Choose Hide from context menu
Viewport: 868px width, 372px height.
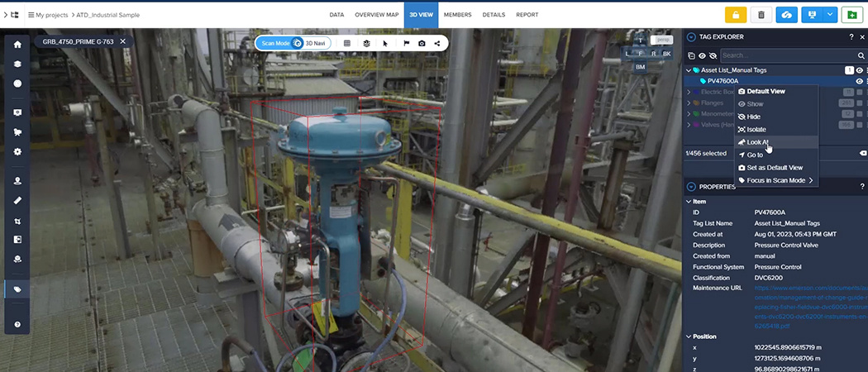[776, 117]
